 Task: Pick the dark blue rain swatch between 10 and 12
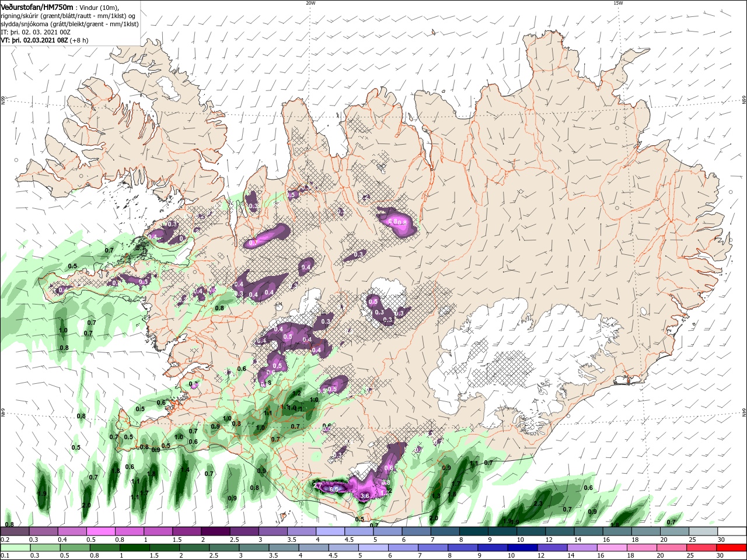(x=523, y=548)
